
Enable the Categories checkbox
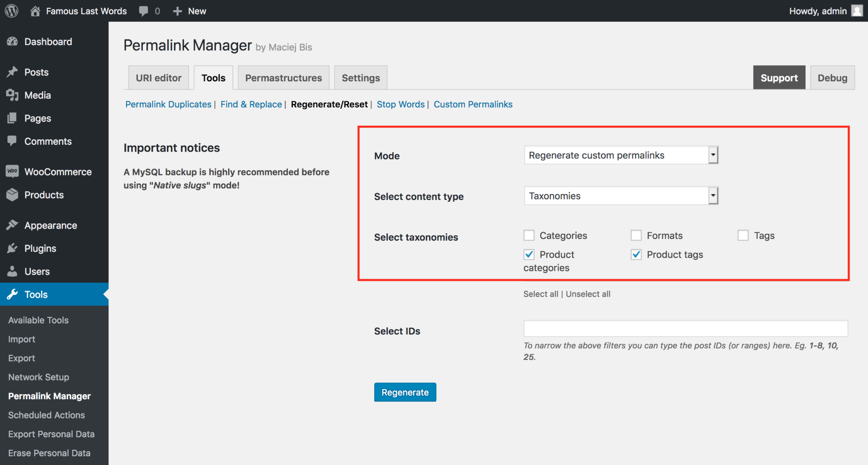click(x=529, y=235)
